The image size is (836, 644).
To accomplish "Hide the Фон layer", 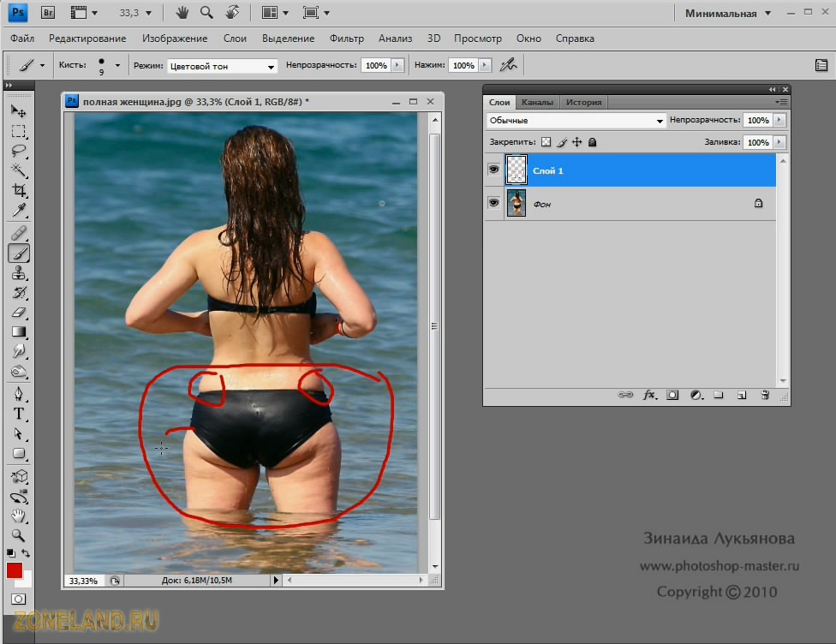I will coord(493,203).
